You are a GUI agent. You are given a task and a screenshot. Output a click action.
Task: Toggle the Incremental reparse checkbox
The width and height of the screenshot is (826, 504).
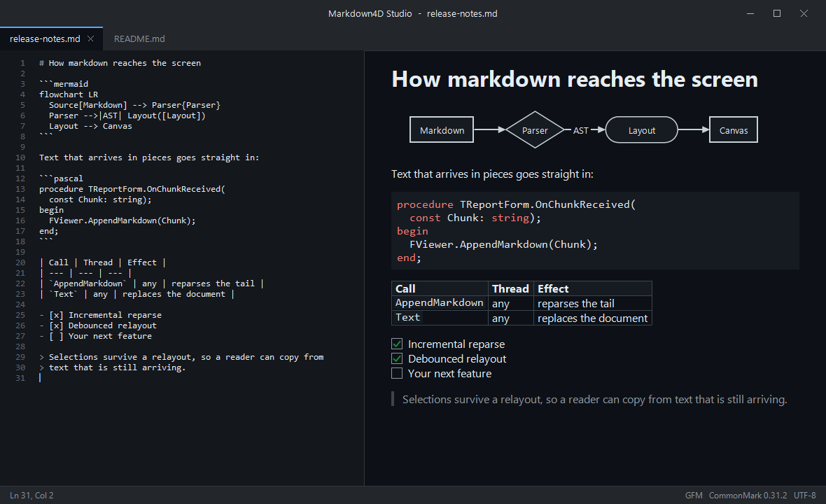[397, 344]
